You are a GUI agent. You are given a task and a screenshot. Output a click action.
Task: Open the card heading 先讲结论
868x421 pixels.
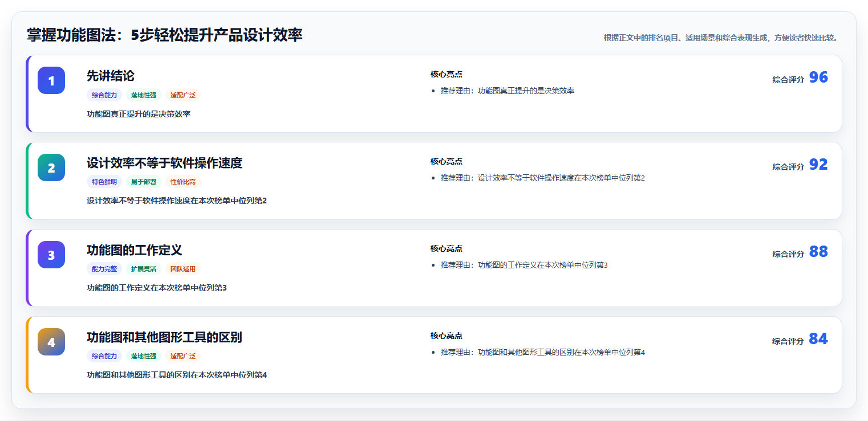(x=111, y=76)
